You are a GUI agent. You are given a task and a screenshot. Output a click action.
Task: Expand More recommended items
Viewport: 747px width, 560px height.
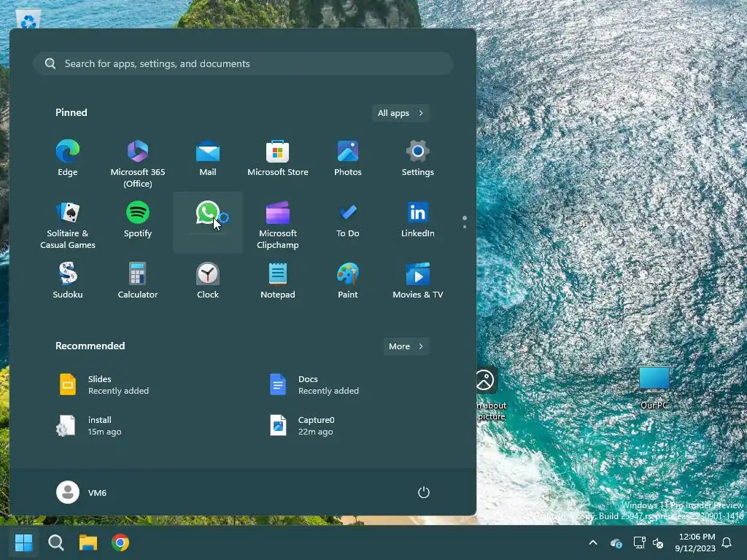(x=406, y=346)
